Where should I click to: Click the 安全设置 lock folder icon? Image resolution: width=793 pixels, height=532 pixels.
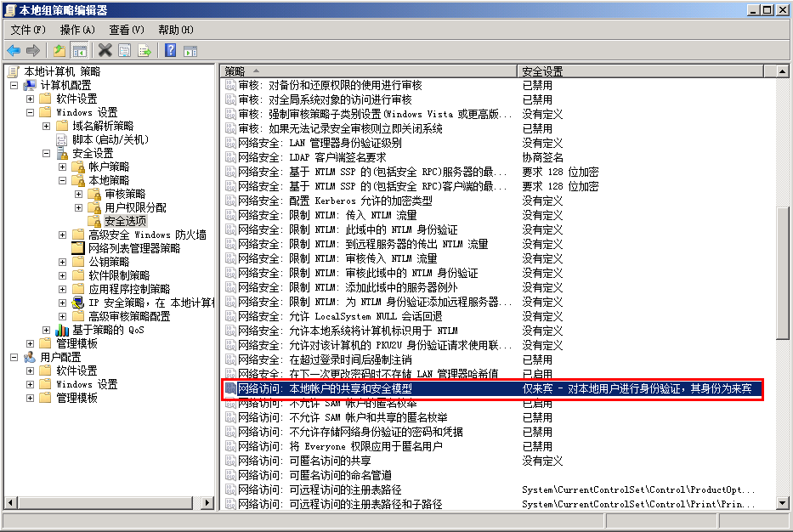coord(62,153)
